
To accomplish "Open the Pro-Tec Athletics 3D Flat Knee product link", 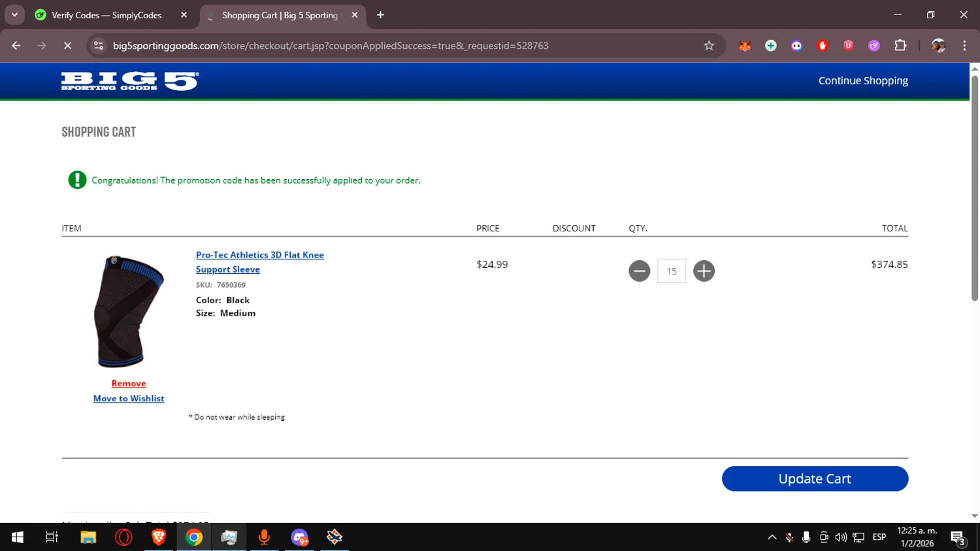I will [x=260, y=262].
